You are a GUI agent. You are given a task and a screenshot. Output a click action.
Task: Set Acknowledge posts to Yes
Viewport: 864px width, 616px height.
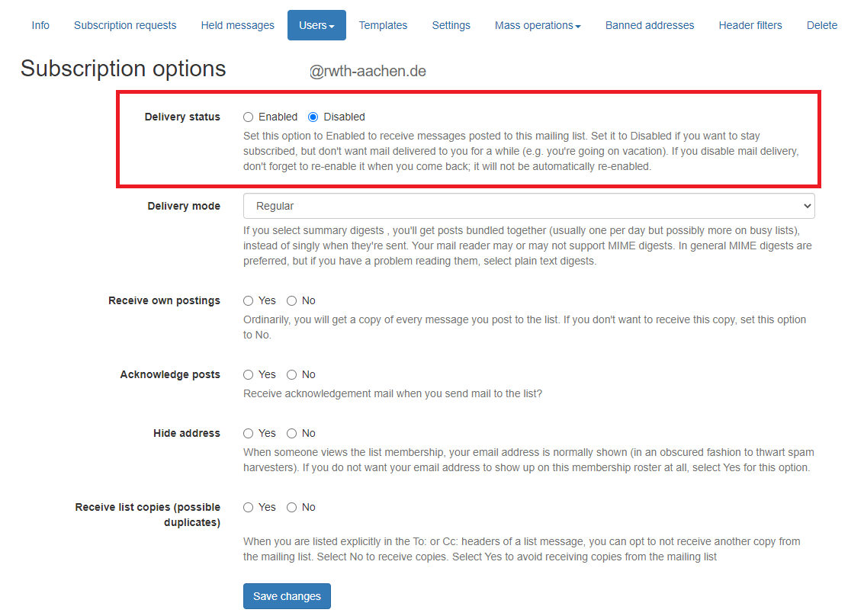tap(249, 375)
